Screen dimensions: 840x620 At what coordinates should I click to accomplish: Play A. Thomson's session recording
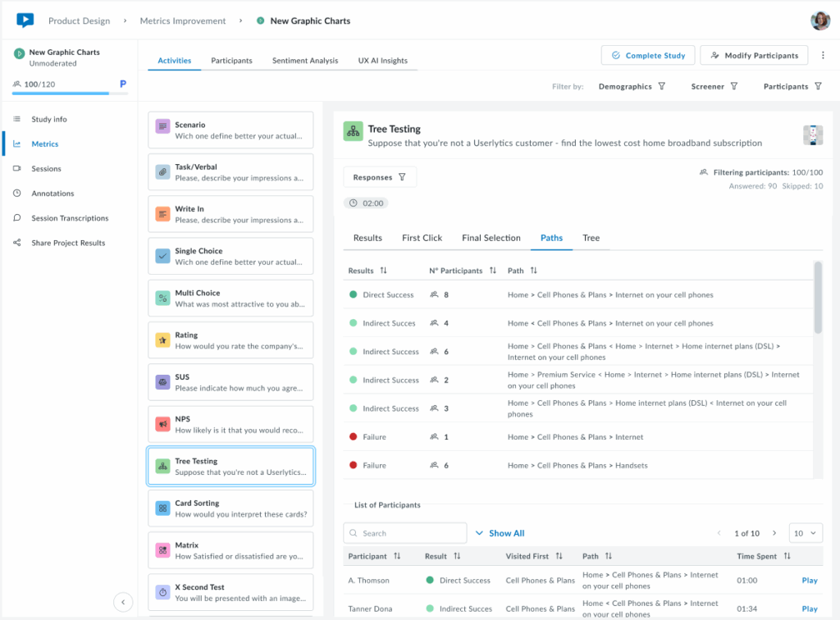click(x=809, y=581)
